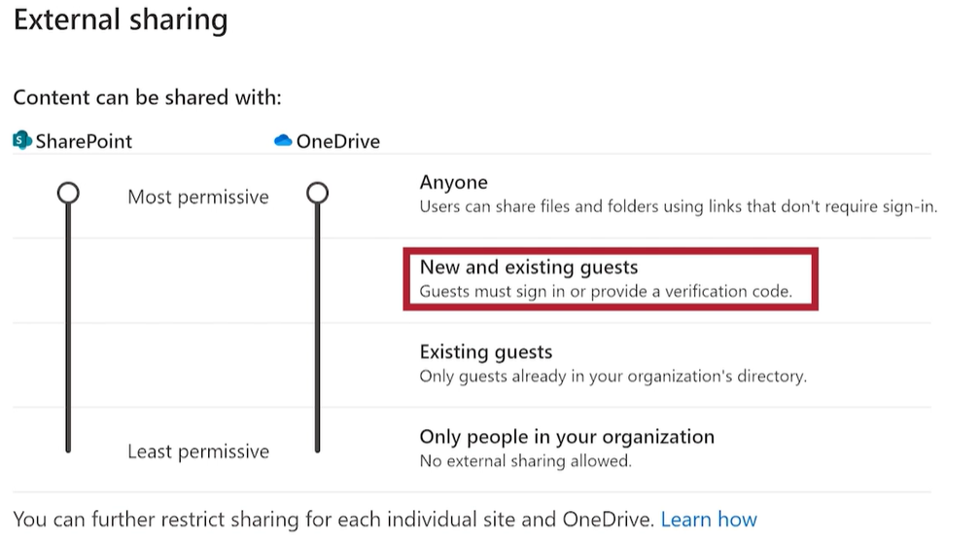
Task: Click the OneDrive column label text
Action: click(x=337, y=141)
